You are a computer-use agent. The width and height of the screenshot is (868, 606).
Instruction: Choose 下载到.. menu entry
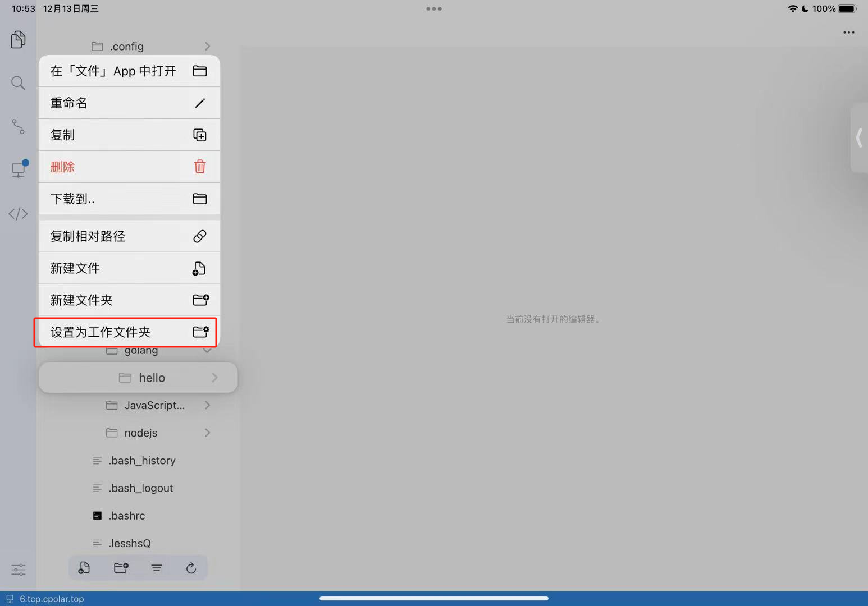[x=129, y=199]
